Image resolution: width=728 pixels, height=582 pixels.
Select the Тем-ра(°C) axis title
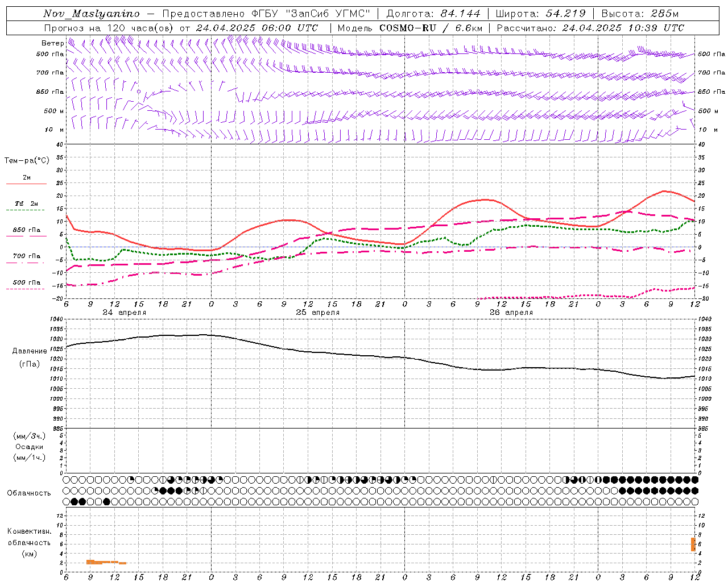point(27,161)
